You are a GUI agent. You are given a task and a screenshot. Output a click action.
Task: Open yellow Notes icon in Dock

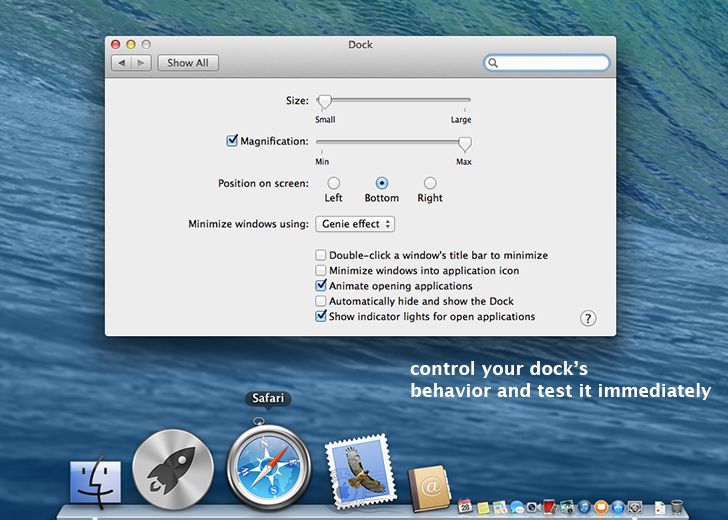[x=483, y=507]
